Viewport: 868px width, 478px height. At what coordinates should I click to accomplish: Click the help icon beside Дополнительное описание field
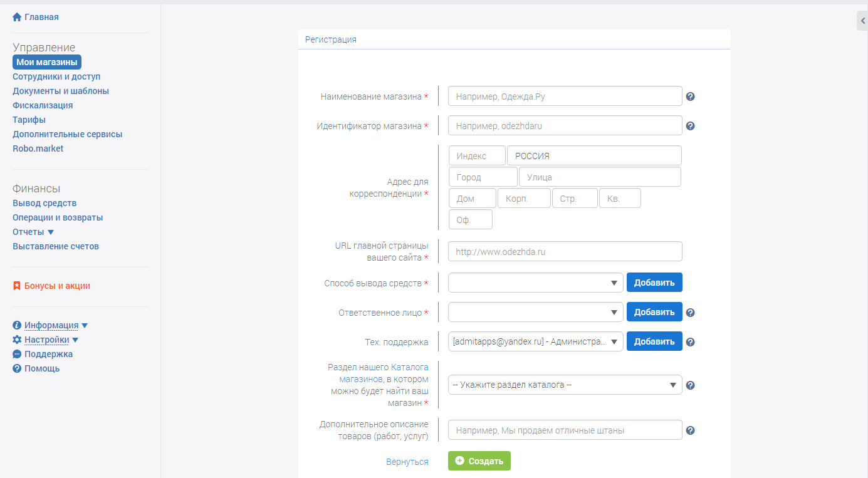pyautogui.click(x=690, y=430)
